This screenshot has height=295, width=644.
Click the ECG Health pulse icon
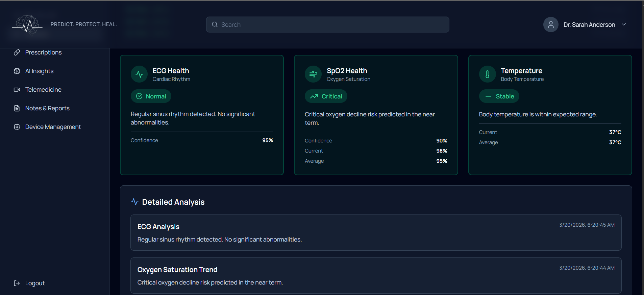coord(139,74)
